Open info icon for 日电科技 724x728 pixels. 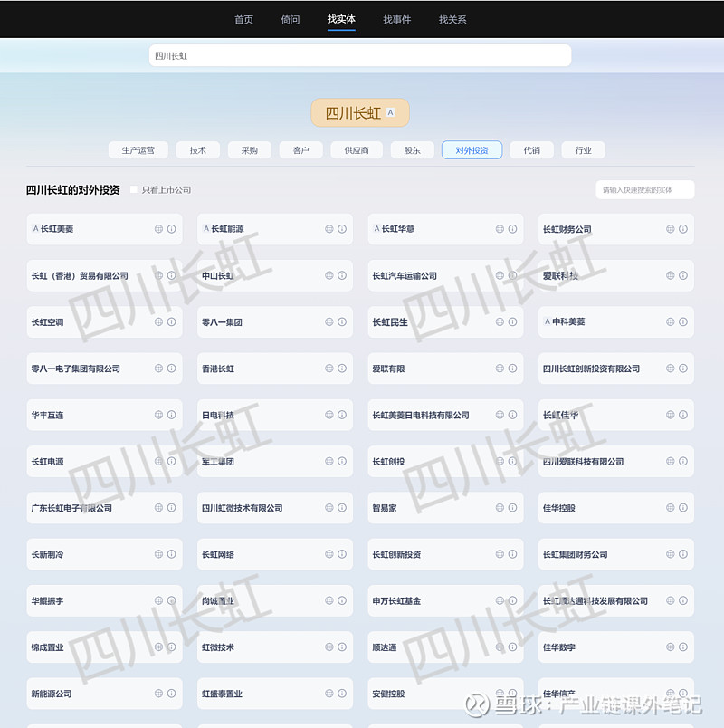point(342,415)
